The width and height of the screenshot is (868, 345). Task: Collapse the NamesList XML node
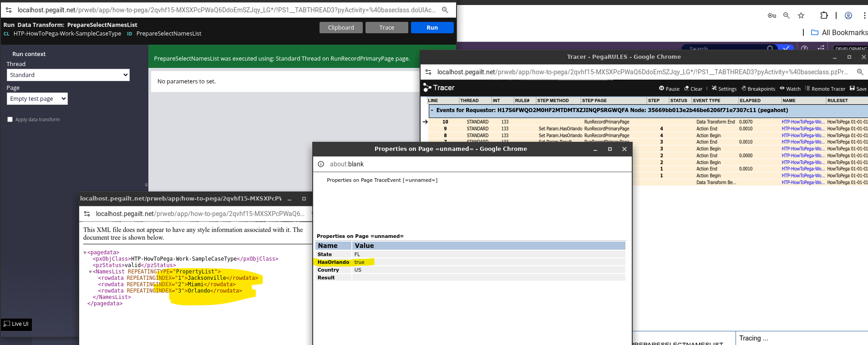coord(90,272)
